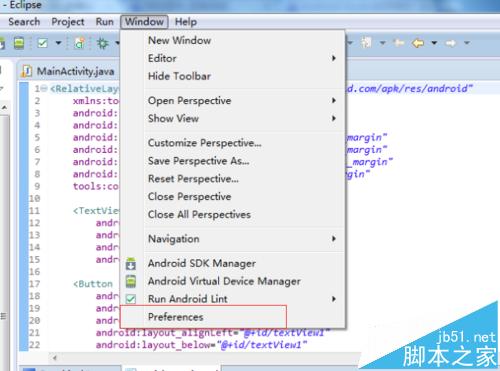Click the <Button tag on line 17
The width and height of the screenshot is (500, 371).
click(93, 284)
